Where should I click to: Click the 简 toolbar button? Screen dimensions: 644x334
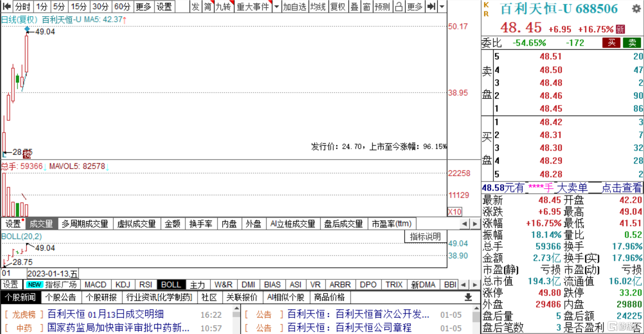[208, 6]
